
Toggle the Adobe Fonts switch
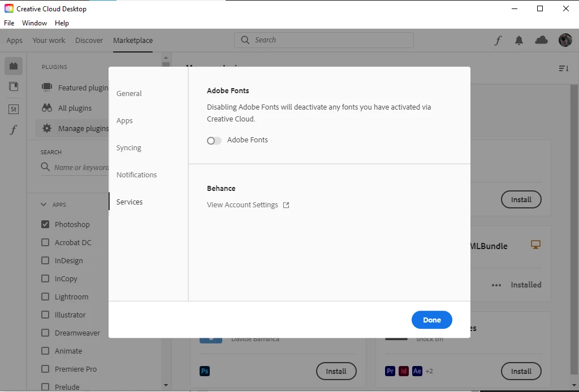coord(214,141)
